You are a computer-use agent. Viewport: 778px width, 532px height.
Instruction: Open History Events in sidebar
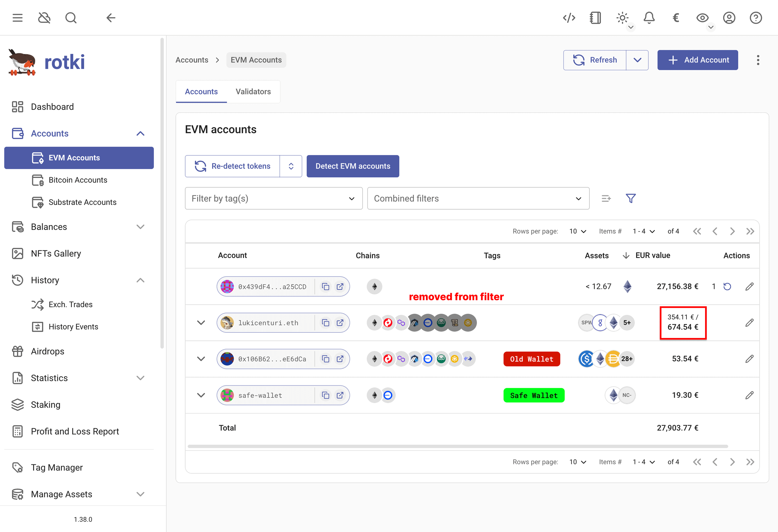pyautogui.click(x=79, y=327)
